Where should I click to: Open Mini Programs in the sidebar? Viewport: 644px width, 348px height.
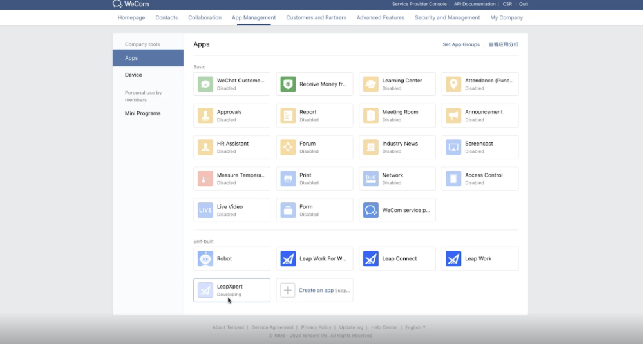coord(142,113)
